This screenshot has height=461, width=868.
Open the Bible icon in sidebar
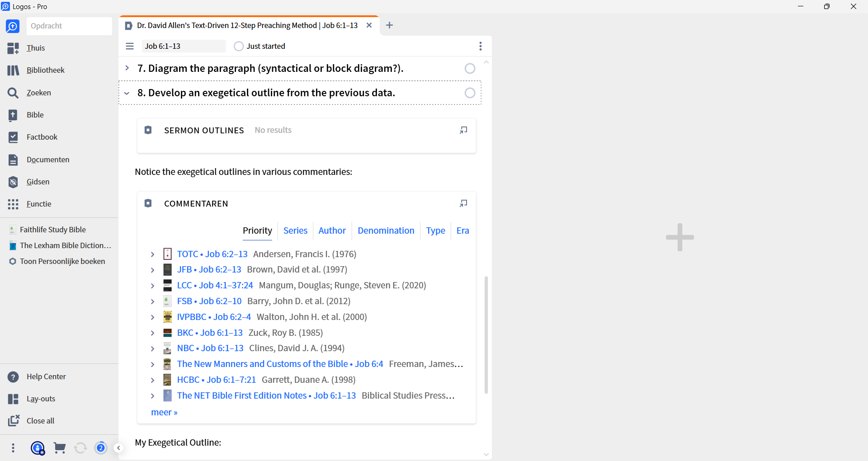(x=13, y=115)
